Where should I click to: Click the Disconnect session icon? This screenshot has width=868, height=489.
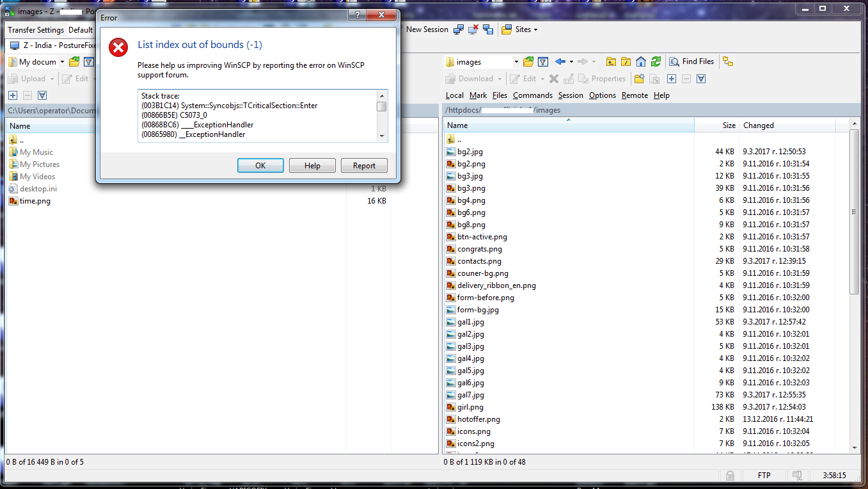(x=473, y=29)
